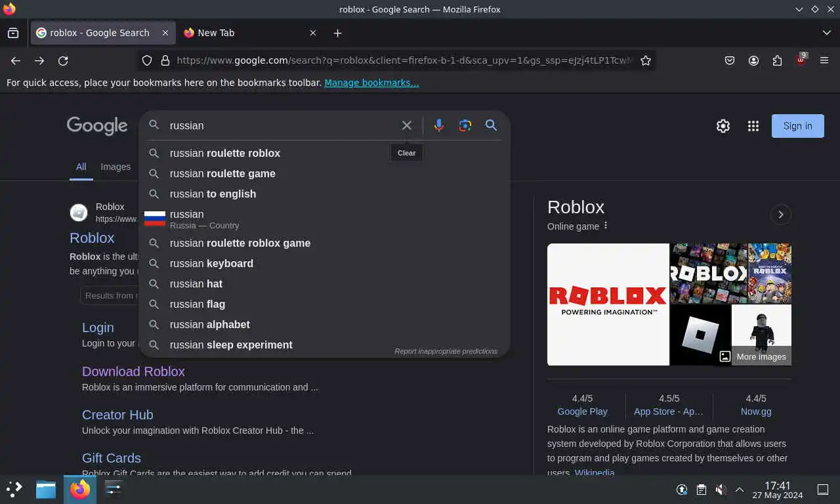Open Firefox account menu

click(x=753, y=60)
